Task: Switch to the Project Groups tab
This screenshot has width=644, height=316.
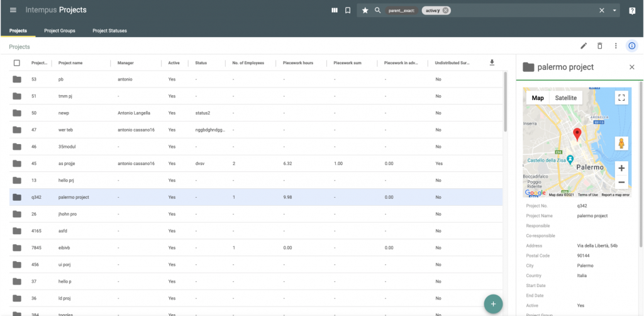Action: pos(60,30)
